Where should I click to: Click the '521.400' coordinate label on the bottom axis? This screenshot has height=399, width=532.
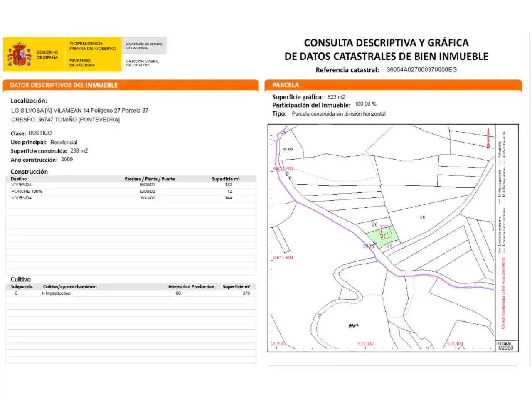click(x=455, y=344)
